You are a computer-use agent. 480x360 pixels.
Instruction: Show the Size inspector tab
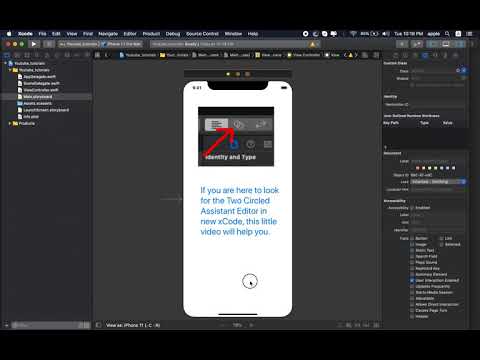tap(445, 55)
